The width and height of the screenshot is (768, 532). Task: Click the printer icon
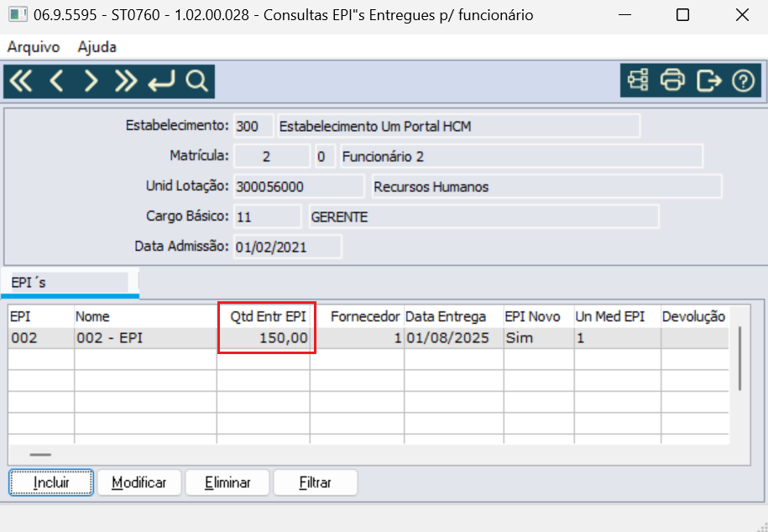pos(672,80)
